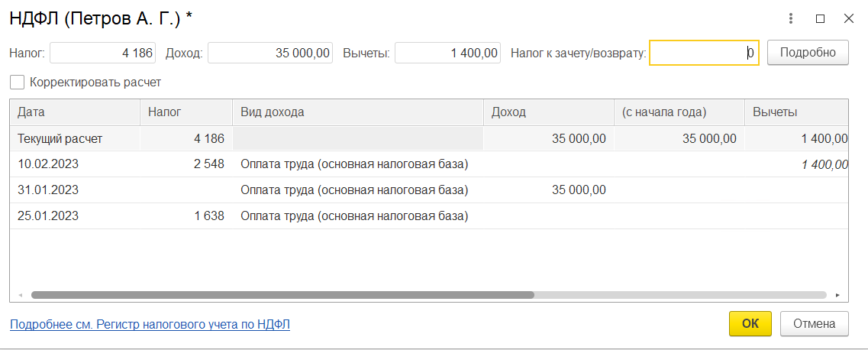Click the horizontal scrollbar thumb
The width and height of the screenshot is (868, 350).
[x=282, y=294]
